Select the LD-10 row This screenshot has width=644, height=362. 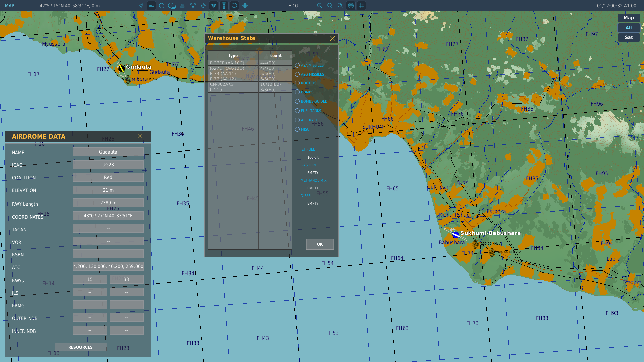pos(250,89)
